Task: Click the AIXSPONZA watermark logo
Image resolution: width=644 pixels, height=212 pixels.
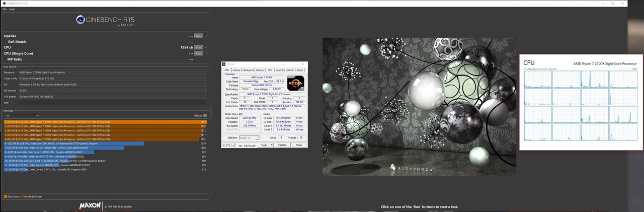Action: click(x=412, y=169)
